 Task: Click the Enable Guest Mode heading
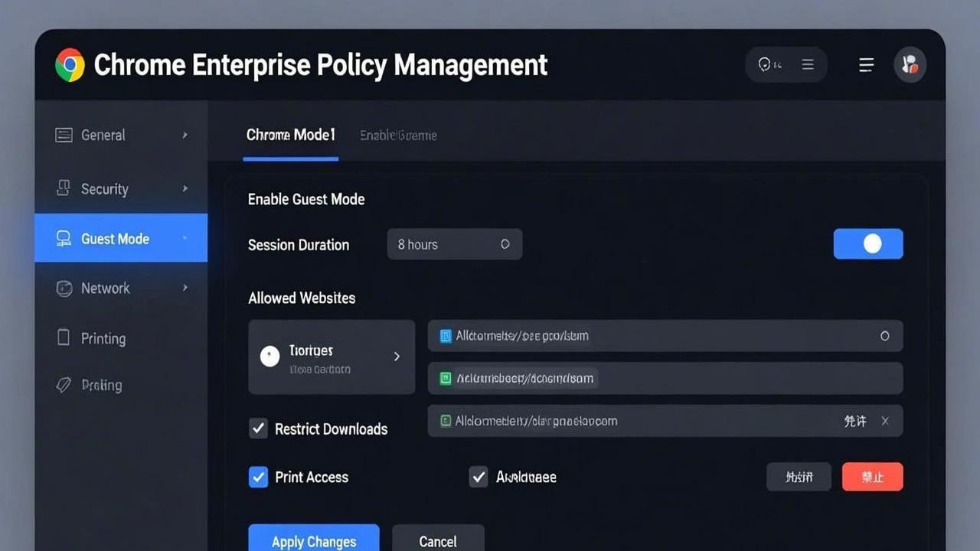click(x=306, y=199)
